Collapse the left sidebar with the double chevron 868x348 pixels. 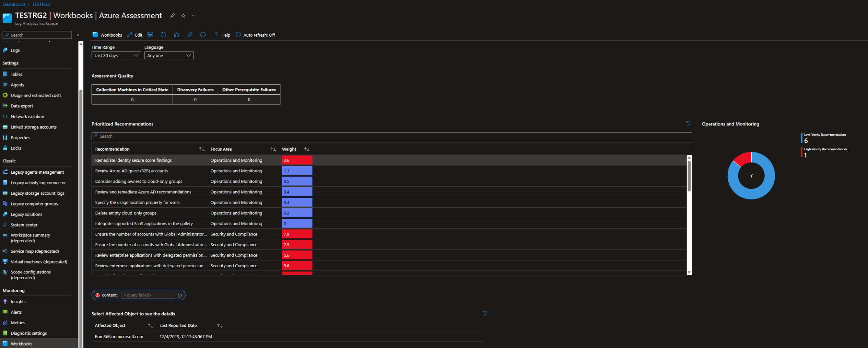78,35
